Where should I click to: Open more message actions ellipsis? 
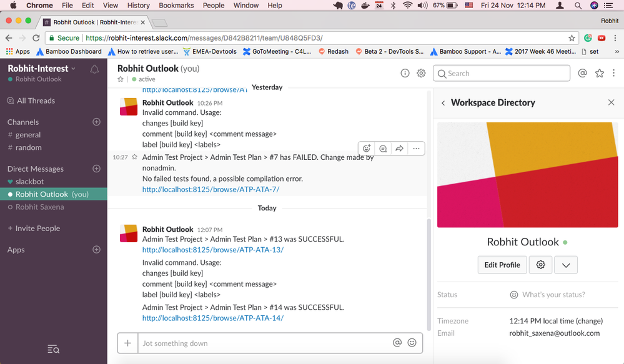(x=416, y=149)
